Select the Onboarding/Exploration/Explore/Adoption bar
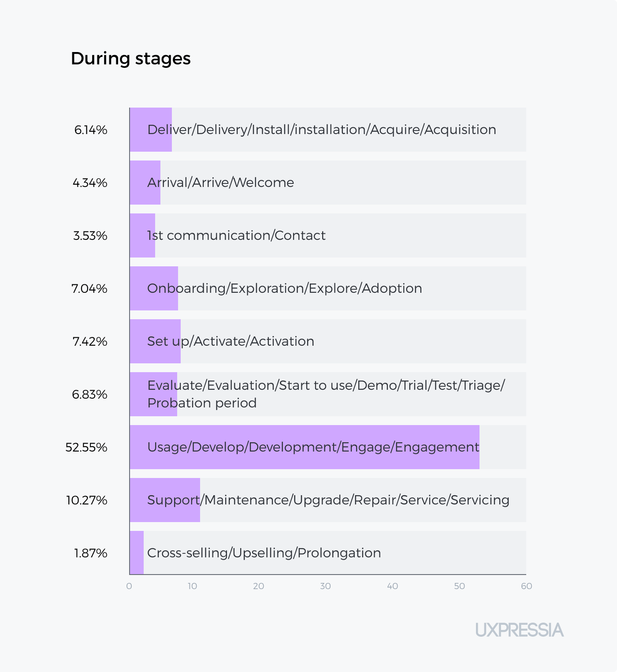617x672 pixels. tap(154, 288)
